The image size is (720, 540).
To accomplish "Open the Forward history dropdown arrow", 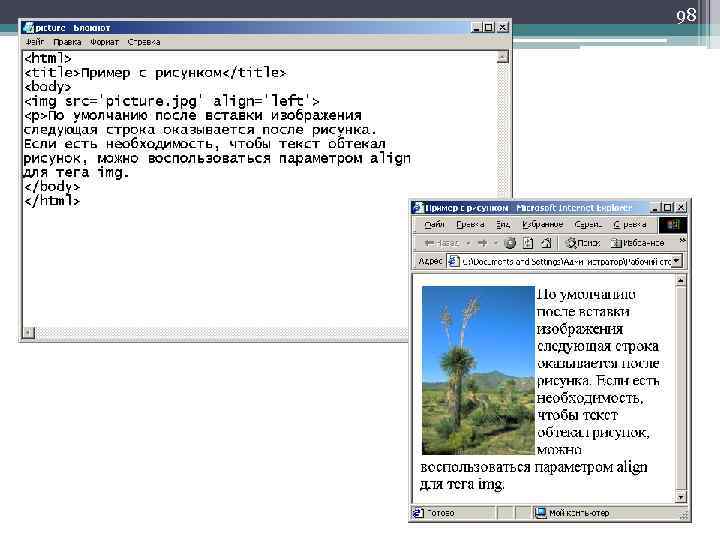I will point(496,243).
